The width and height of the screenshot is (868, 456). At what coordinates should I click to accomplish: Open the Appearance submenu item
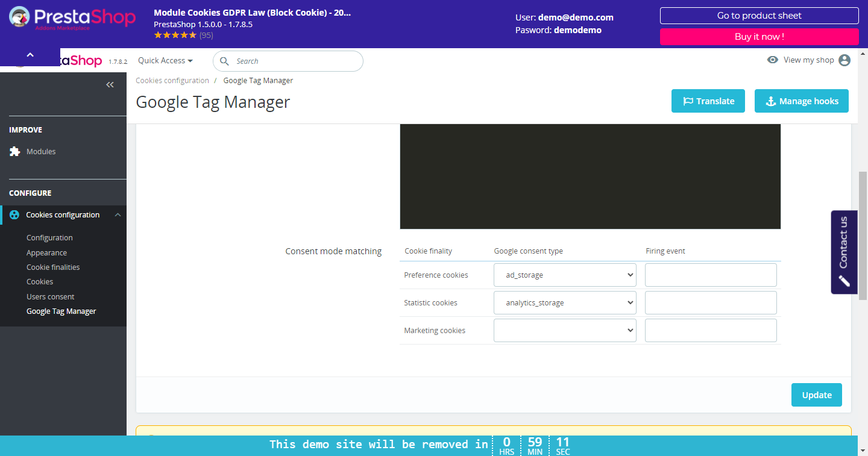pos(46,253)
